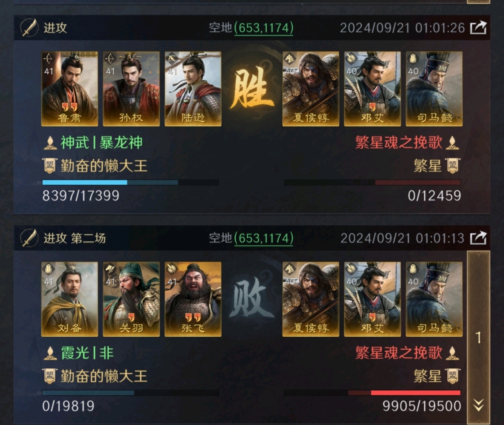View 鲁肃 general card
The height and width of the screenshot is (425, 504).
69,89
